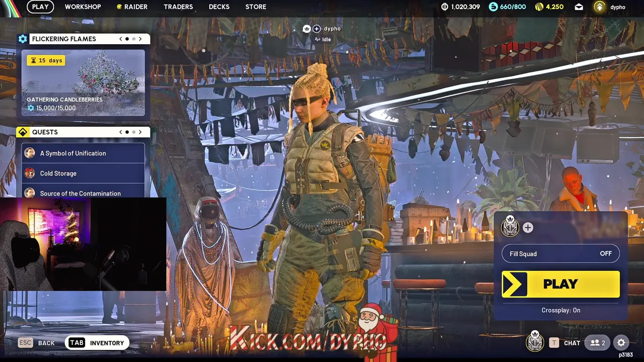
Task: Open the settings gear icon
Action: point(621,343)
